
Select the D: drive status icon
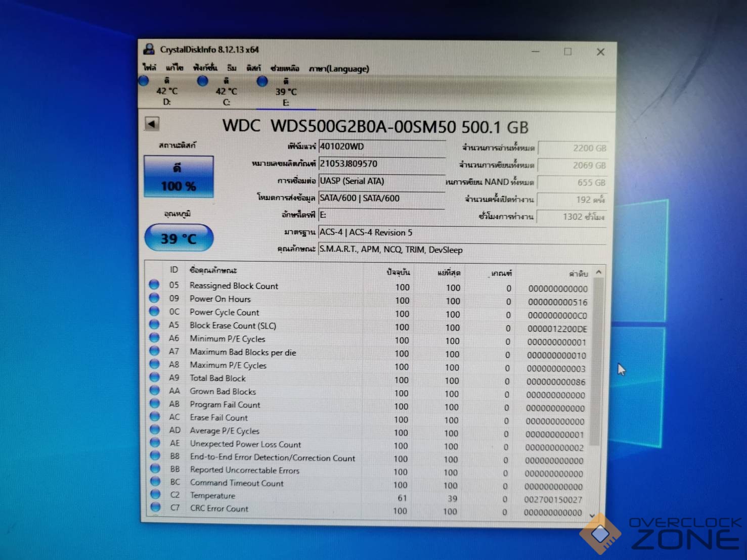coord(144,81)
